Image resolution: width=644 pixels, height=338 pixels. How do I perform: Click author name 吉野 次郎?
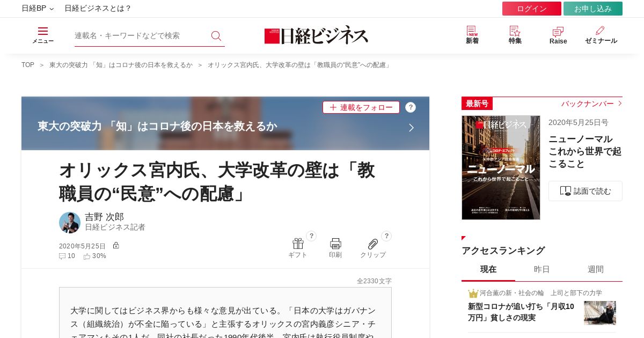point(104,217)
